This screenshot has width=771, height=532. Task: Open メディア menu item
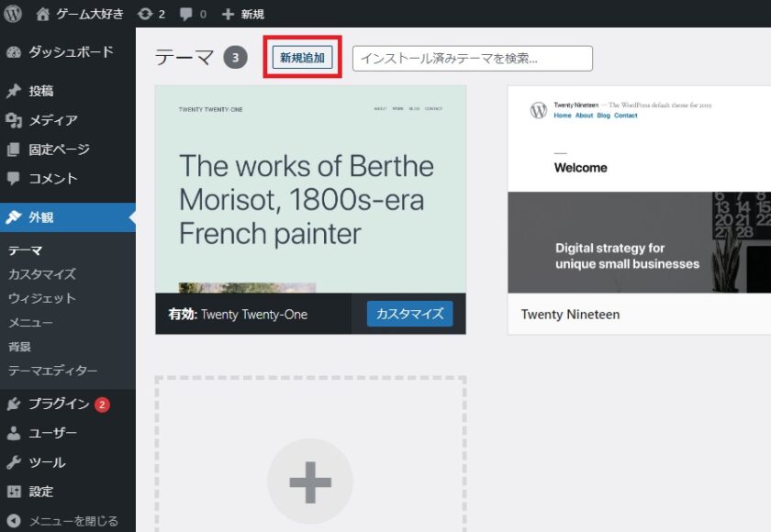click(x=68, y=120)
